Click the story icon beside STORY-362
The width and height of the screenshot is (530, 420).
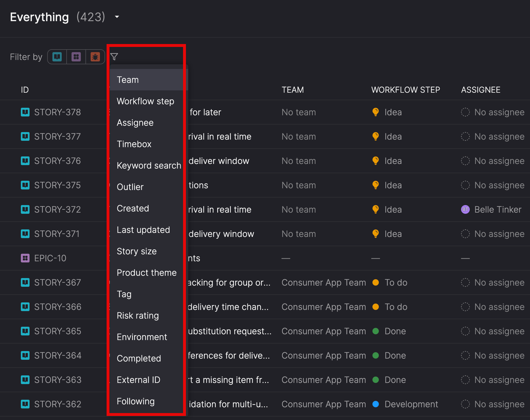click(25, 404)
